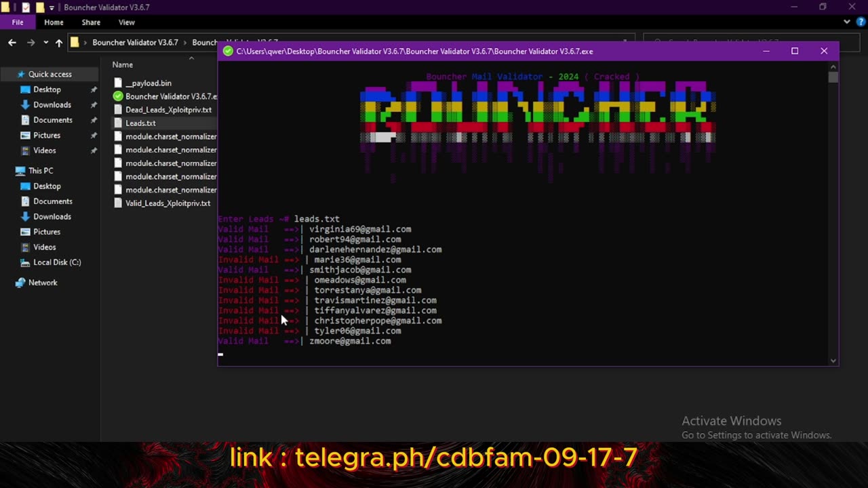Click travismartinez@gmail.com in console output
The image size is (868, 488).
[375, 300]
